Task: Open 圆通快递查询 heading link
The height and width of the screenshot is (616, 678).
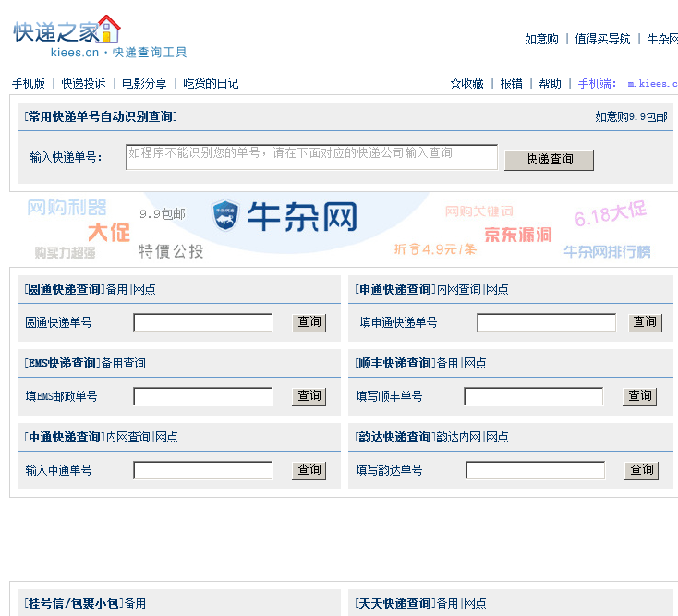Action: [x=64, y=289]
